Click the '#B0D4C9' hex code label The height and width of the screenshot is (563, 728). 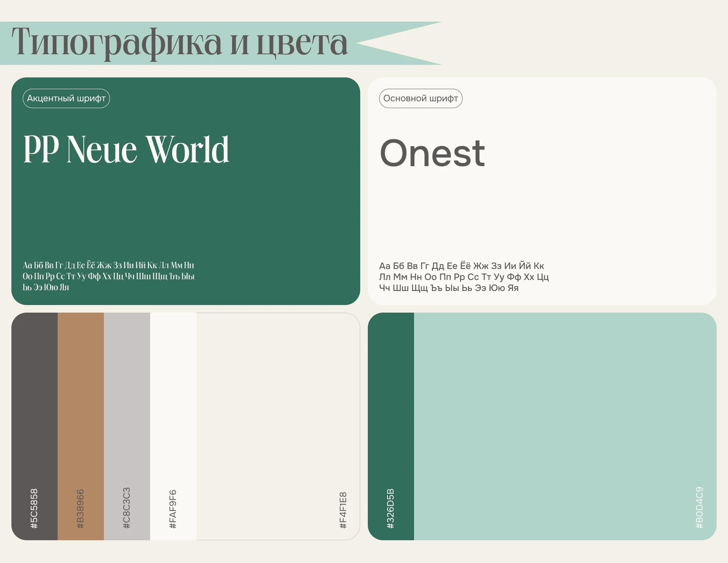pyautogui.click(x=700, y=508)
